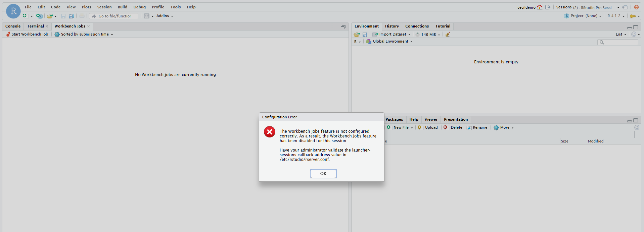Expand the Sorted by submission time dropdown

(84, 34)
